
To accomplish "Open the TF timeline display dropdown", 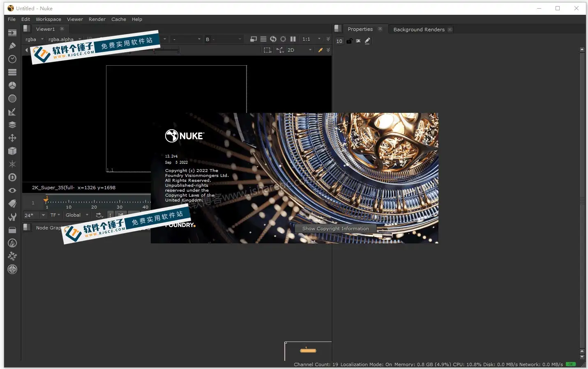I will (55, 215).
